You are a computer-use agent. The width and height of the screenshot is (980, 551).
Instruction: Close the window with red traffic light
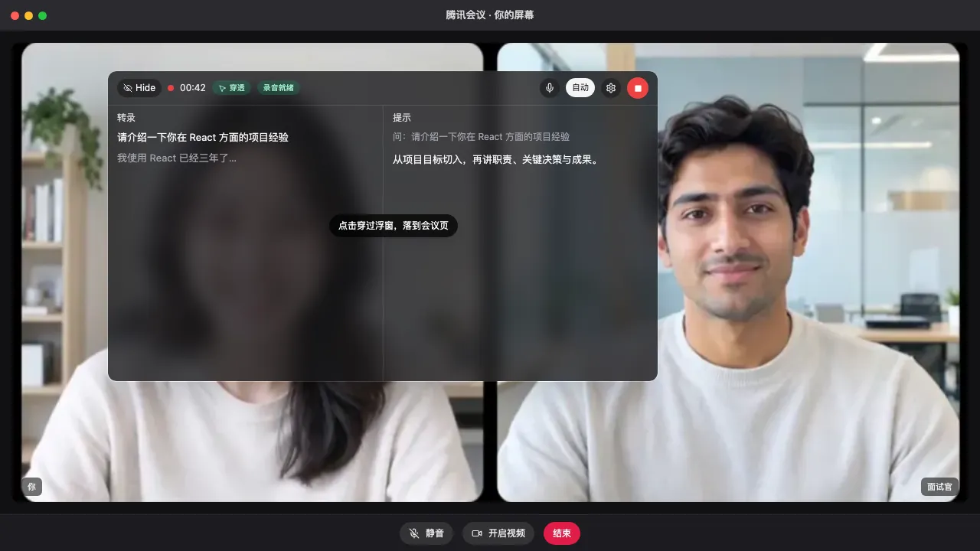pyautogui.click(x=15, y=15)
